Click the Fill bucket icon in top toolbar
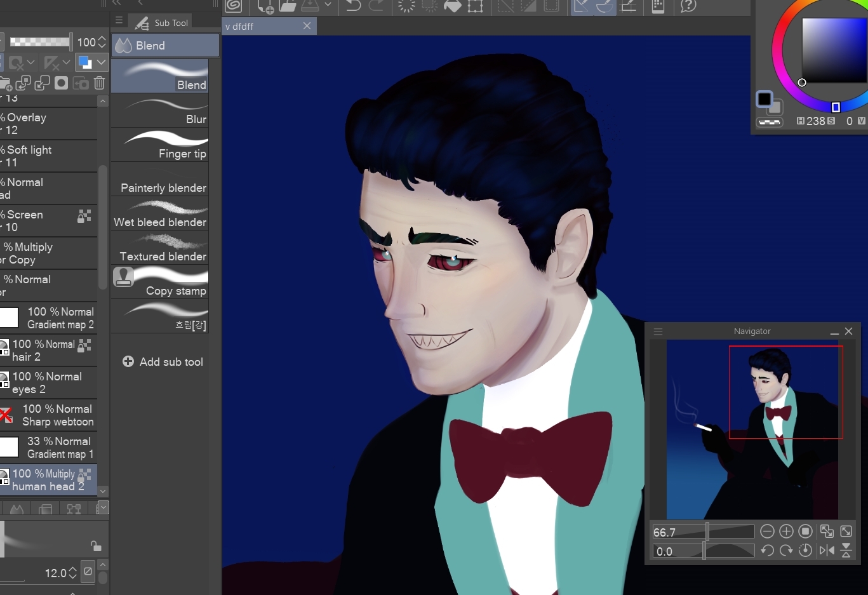Screen dimensions: 868x595 click(452, 6)
